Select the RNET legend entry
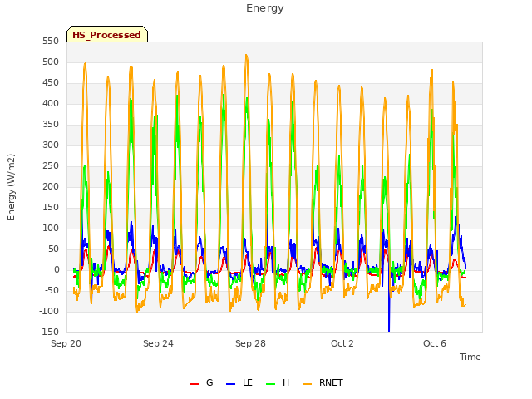The height and width of the screenshot is (399, 532). tap(323, 382)
